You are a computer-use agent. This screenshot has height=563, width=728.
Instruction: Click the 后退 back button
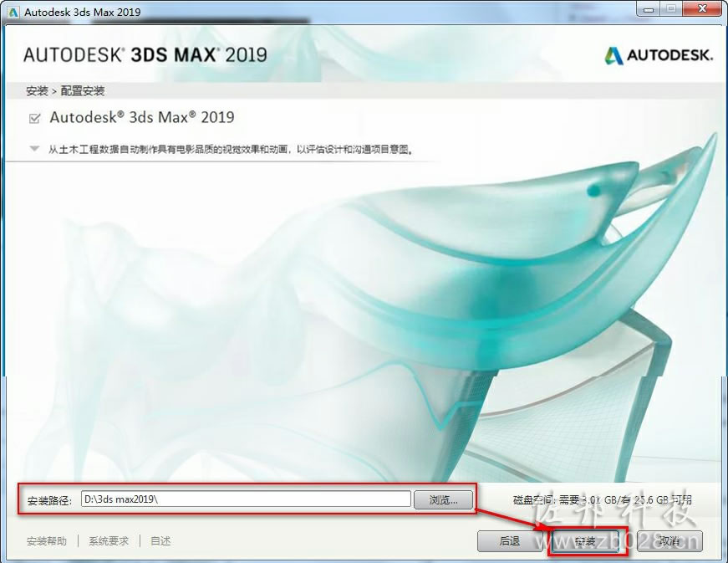click(x=509, y=541)
